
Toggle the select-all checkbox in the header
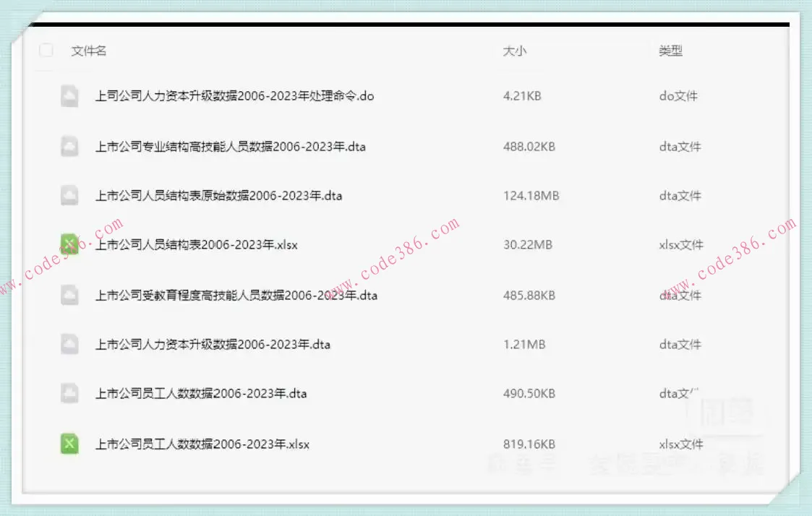click(45, 51)
